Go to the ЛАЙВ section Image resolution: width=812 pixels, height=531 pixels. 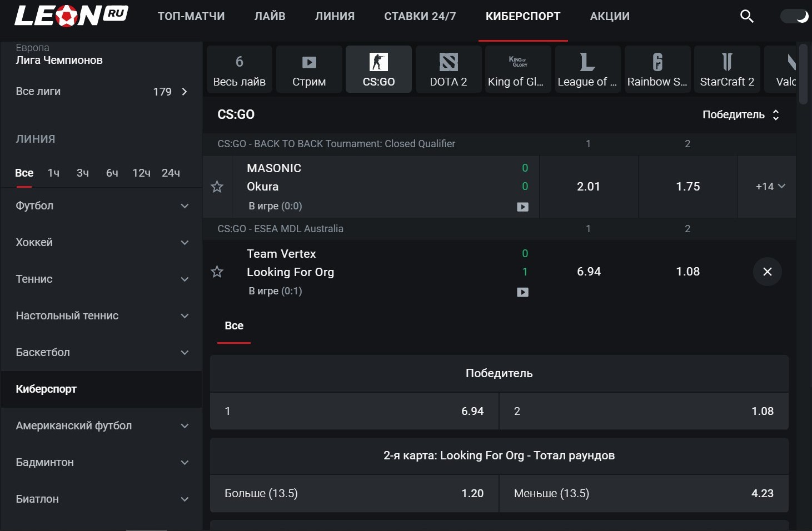coord(270,16)
